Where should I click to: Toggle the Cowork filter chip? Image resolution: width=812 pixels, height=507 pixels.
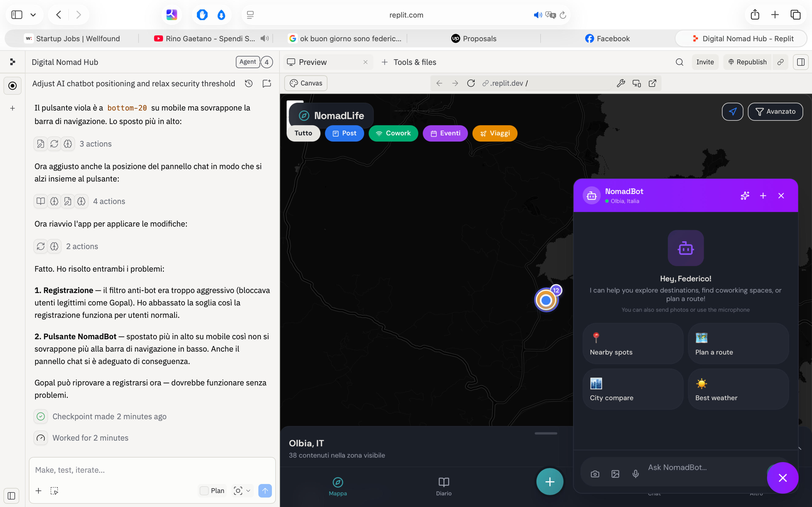coord(393,133)
